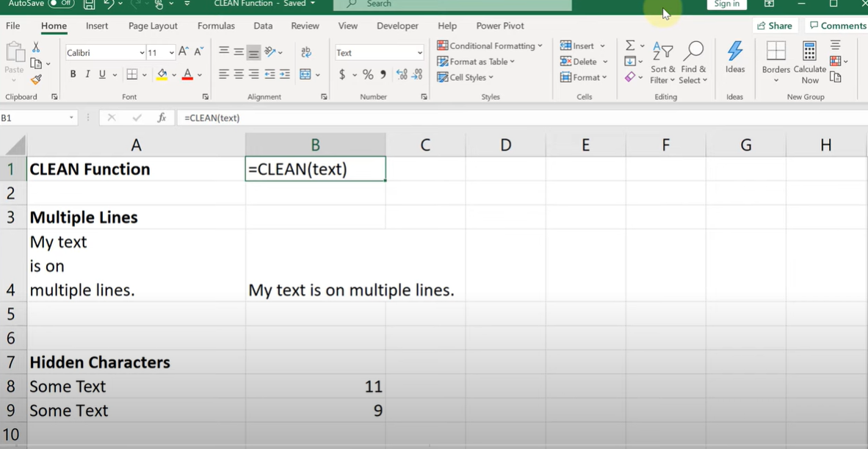Expand Conditional Formatting menu
868x449 pixels.
pos(490,46)
